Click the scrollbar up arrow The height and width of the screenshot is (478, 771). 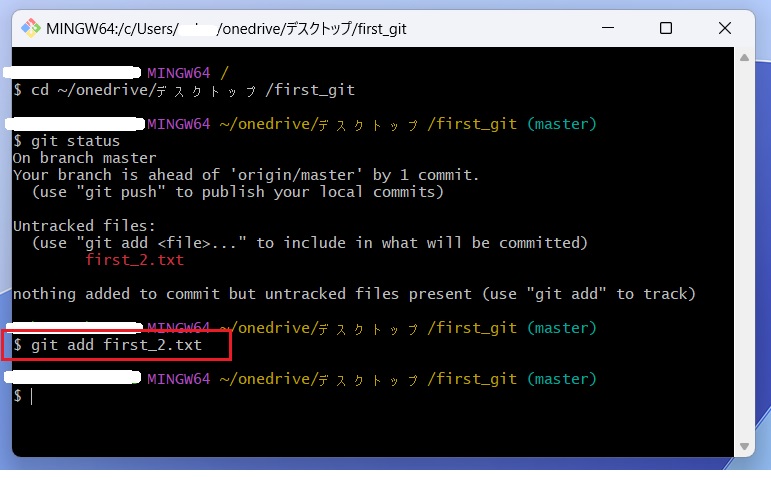point(744,58)
